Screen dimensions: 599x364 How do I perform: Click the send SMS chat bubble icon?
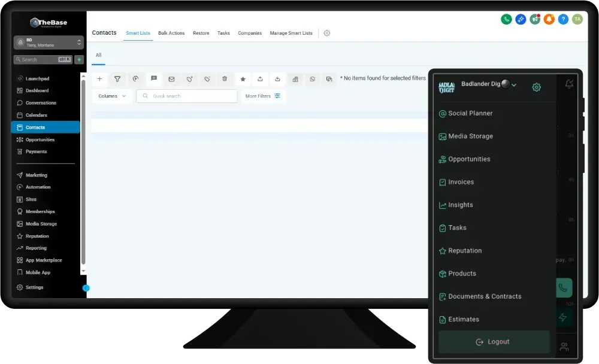tap(154, 78)
